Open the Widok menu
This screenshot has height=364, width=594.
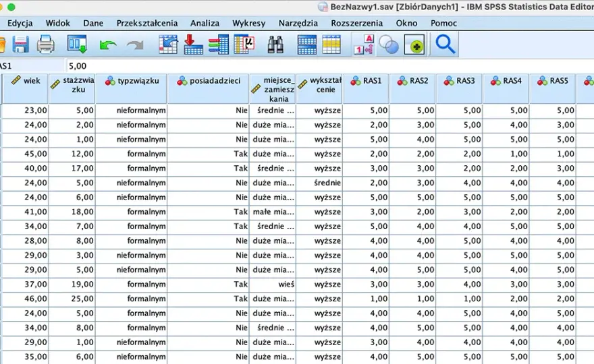click(x=58, y=23)
